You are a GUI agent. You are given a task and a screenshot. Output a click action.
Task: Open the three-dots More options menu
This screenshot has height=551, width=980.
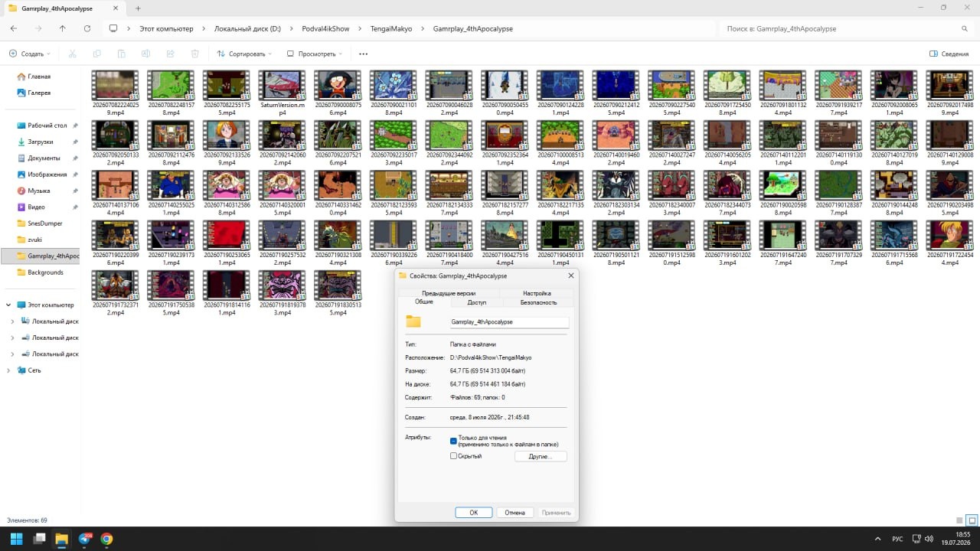tap(363, 54)
